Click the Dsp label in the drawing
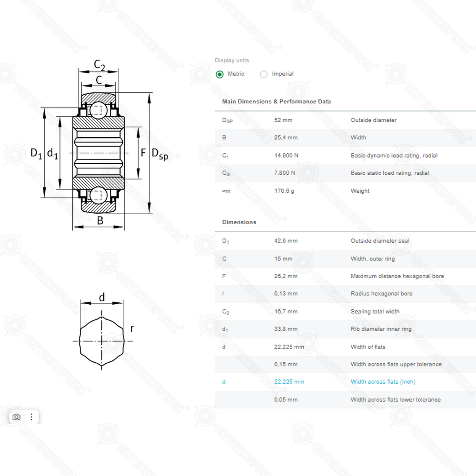 coord(159,154)
